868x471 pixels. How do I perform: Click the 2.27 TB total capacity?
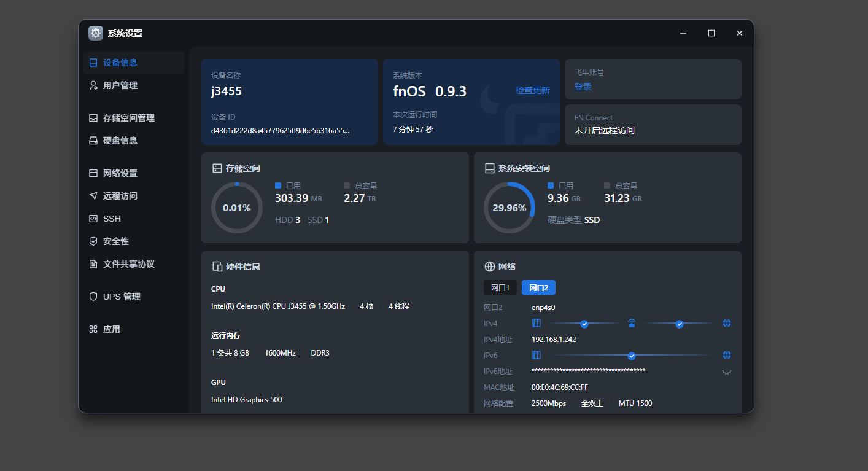pyautogui.click(x=360, y=198)
